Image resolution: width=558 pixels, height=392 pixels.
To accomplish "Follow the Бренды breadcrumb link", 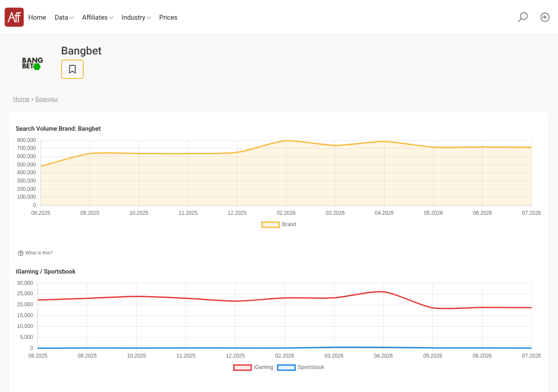I will click(47, 99).
